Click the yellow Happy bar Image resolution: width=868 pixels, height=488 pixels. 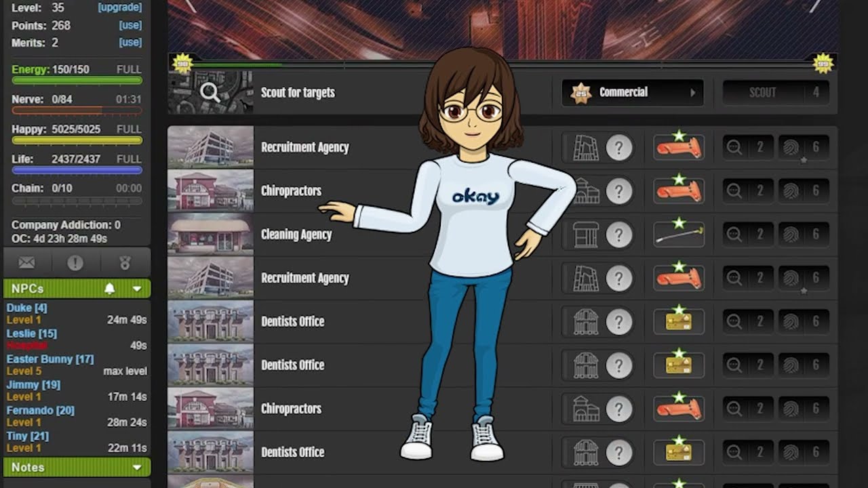point(77,140)
